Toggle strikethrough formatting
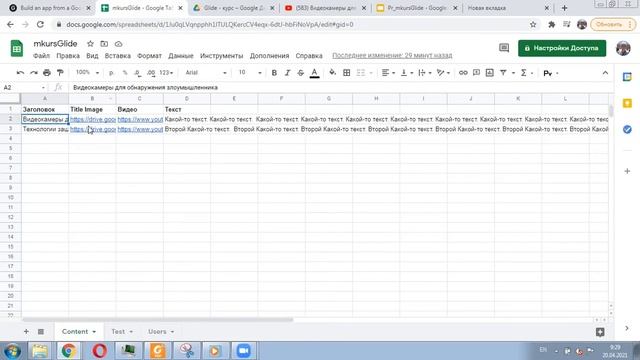Image resolution: width=640 pixels, height=360 pixels. point(301,73)
